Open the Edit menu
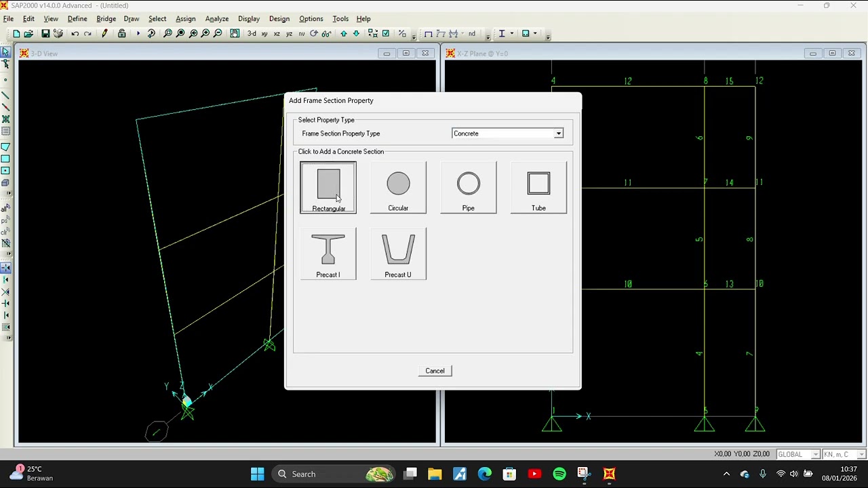The height and width of the screenshot is (488, 868). (28, 19)
